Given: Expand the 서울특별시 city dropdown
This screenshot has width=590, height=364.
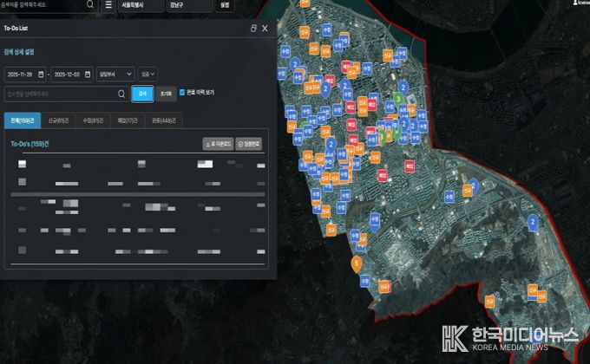Looking at the screenshot, I should tap(139, 5).
